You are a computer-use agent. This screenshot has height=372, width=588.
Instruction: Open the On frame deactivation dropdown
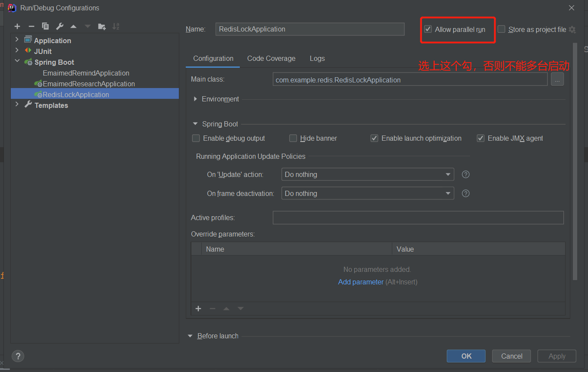point(368,193)
